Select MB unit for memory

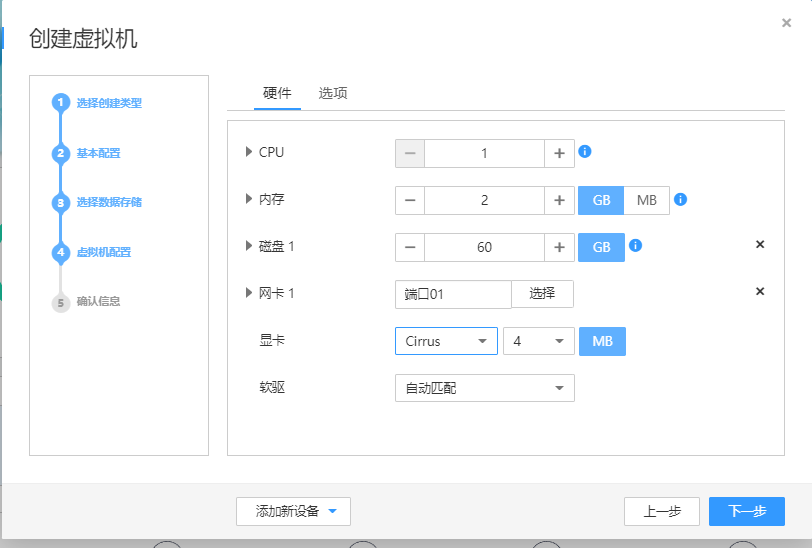tap(647, 200)
